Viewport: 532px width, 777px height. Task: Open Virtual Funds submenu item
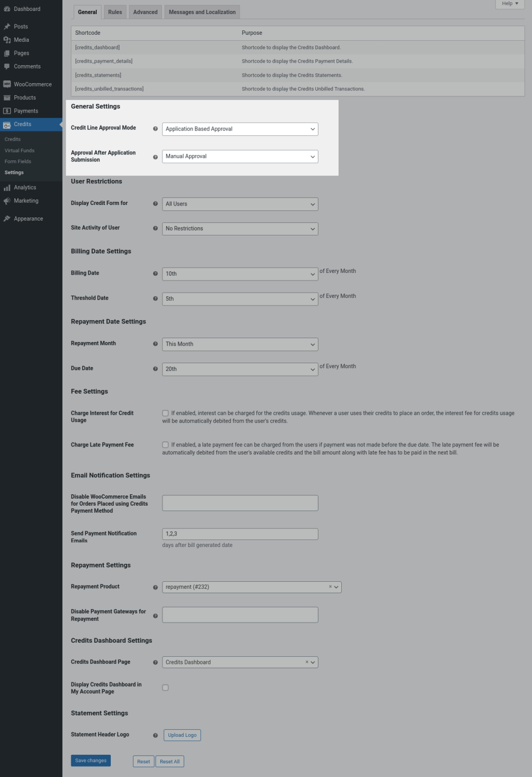click(x=20, y=151)
